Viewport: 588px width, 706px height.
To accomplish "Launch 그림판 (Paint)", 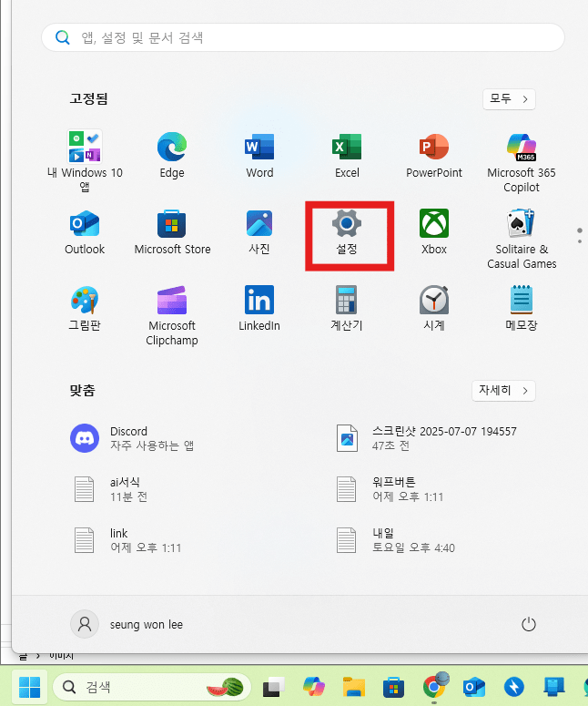I will pyautogui.click(x=85, y=309).
